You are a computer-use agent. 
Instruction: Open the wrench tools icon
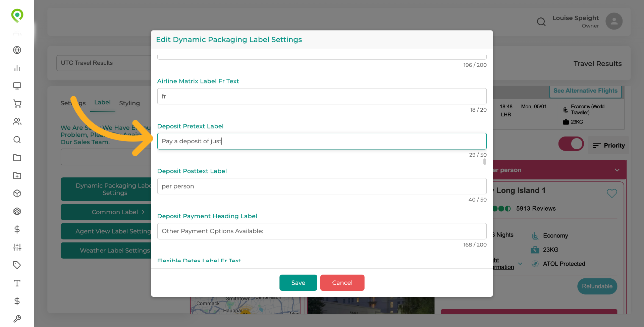pyautogui.click(x=17, y=319)
